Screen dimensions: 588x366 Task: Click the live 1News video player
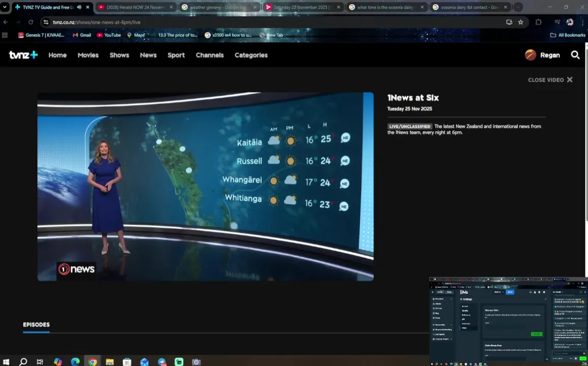[x=205, y=187]
